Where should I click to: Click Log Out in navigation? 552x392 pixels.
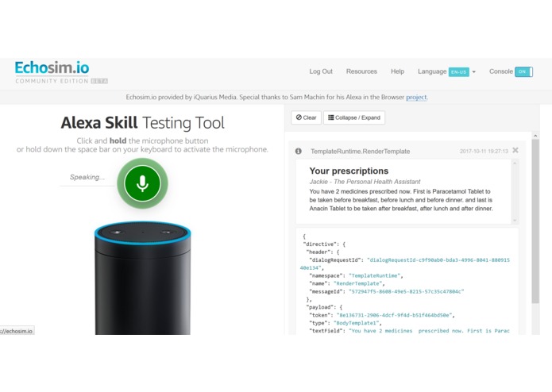[x=321, y=71]
